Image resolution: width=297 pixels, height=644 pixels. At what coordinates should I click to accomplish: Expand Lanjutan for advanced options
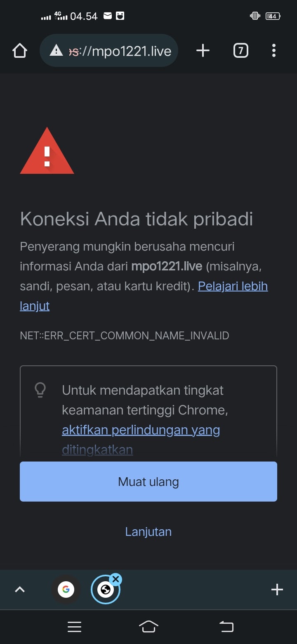(148, 532)
